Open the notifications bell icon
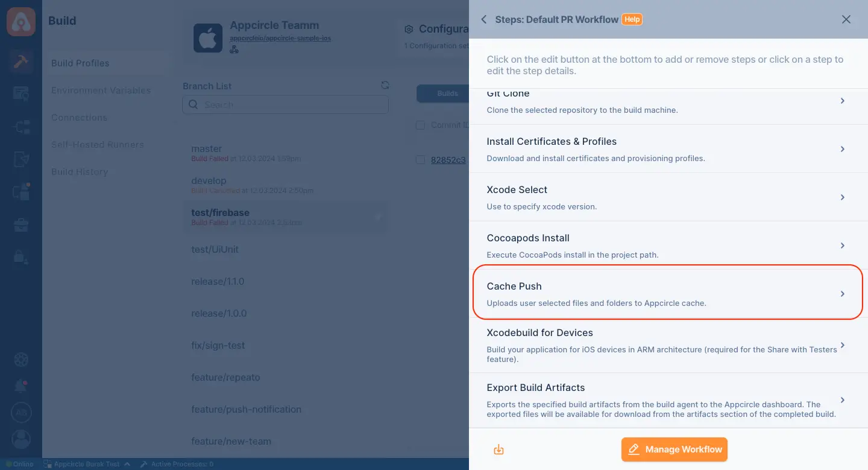 [x=21, y=386]
